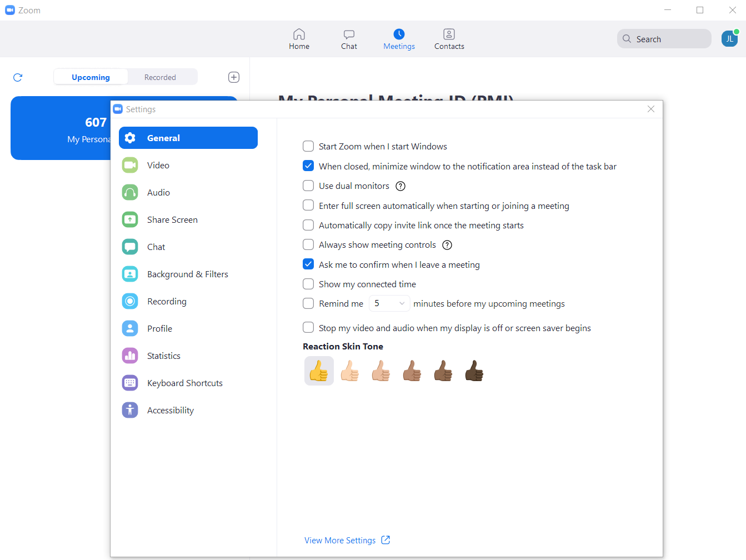Screen dimensions: 746x560
Task: Select the medium-light skin tone thumbs-up
Action: 381,371
